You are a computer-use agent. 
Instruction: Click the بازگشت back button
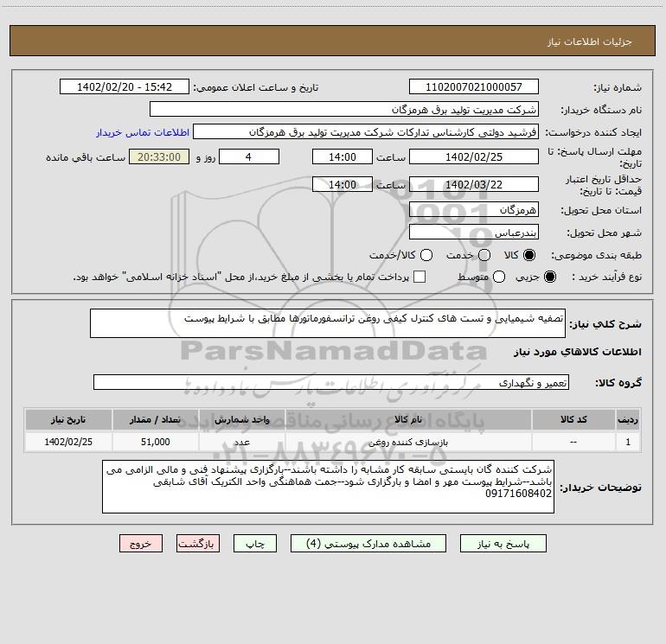click(198, 544)
